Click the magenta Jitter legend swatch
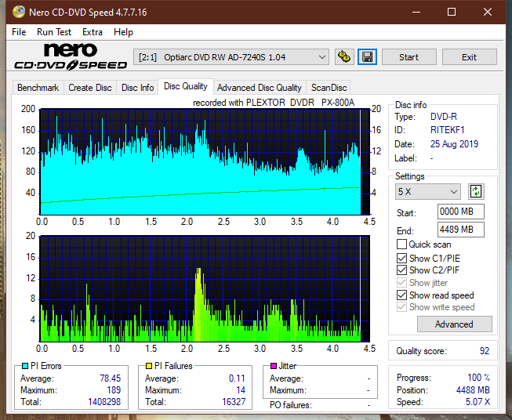 pos(274,366)
